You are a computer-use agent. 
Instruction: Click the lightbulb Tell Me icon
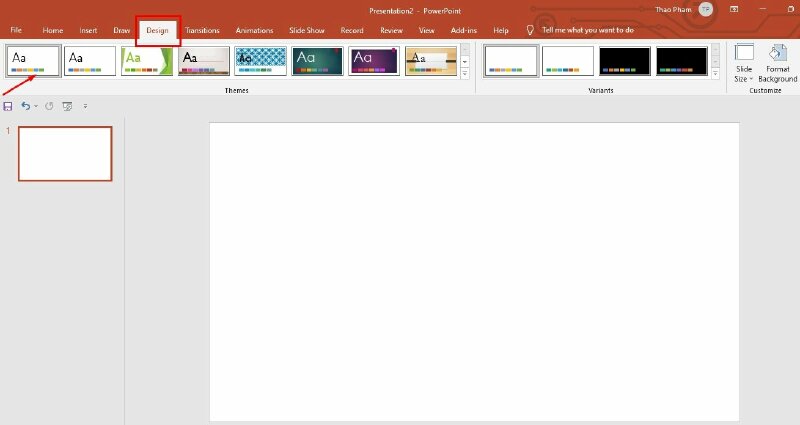click(530, 30)
